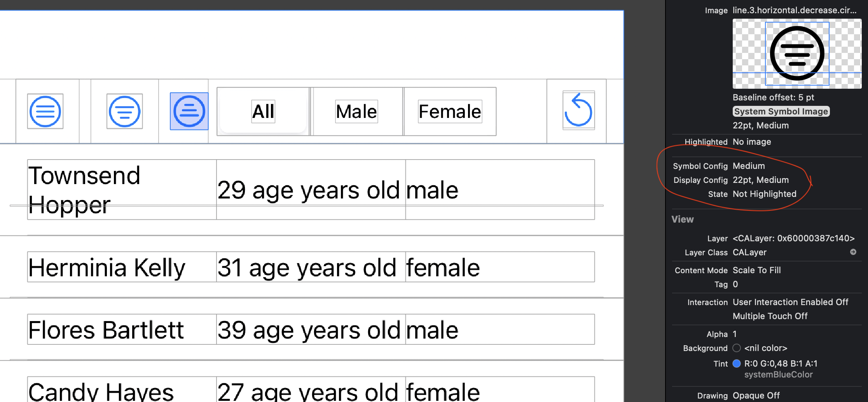Click the highlighted increasing lines circle icon

(189, 111)
